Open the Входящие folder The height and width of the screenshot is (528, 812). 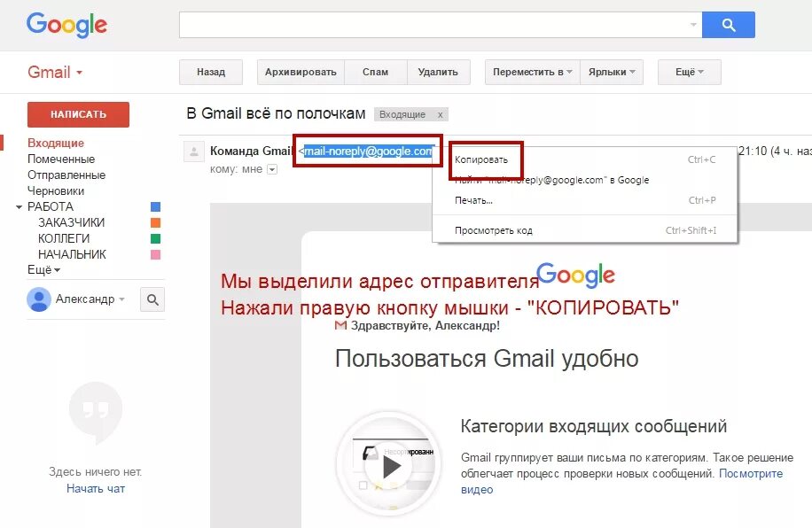[56, 143]
